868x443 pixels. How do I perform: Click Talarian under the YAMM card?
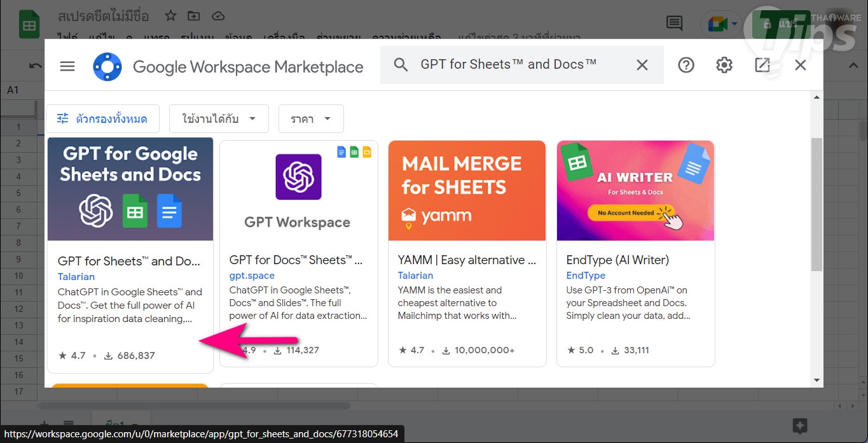(x=416, y=276)
